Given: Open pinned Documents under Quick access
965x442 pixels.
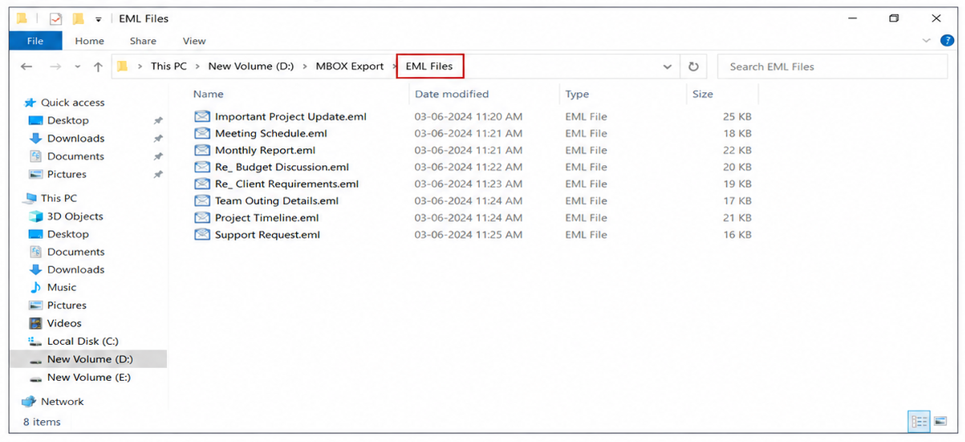Looking at the screenshot, I should coord(76,156).
